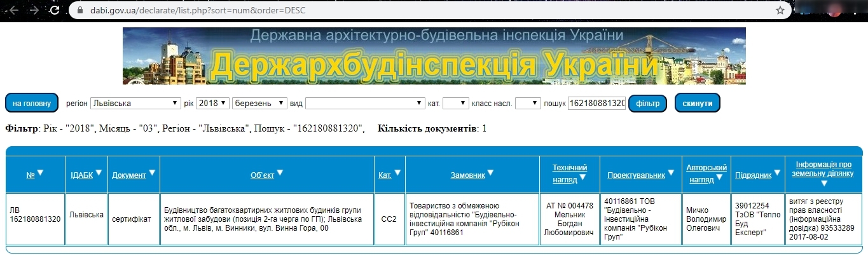Click sort arrow next to Документ column

(153, 172)
